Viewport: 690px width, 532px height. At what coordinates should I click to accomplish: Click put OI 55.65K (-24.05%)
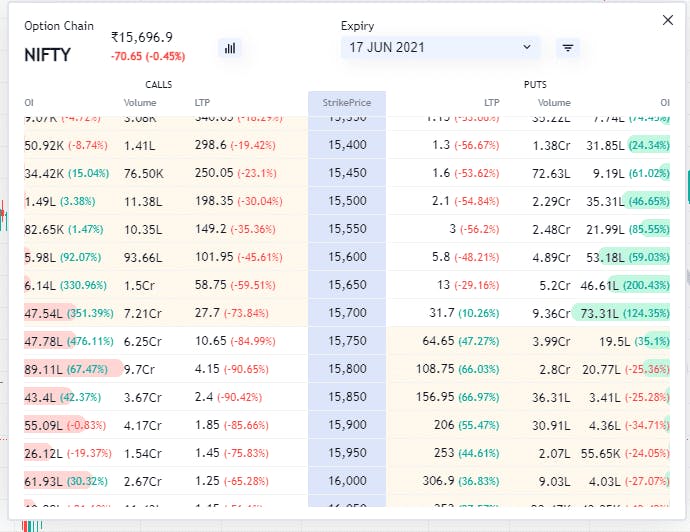625,453
